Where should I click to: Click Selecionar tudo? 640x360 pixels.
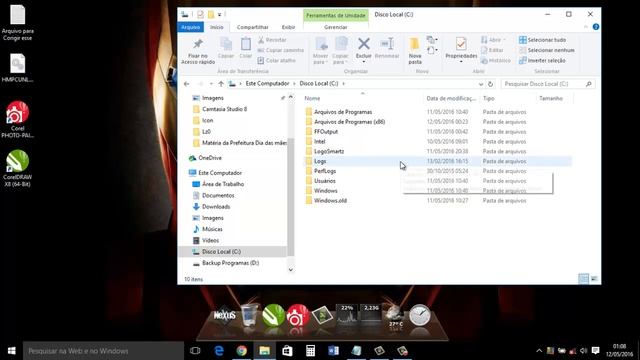(542, 40)
